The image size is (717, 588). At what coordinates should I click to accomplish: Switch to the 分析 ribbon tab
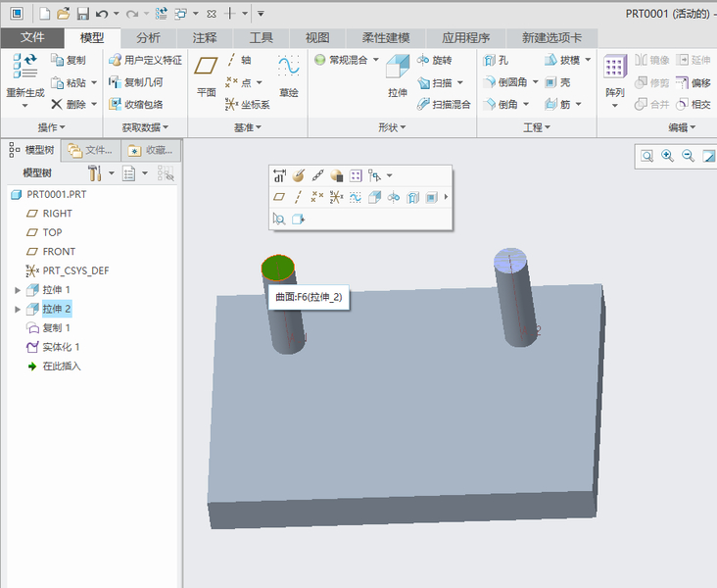148,37
